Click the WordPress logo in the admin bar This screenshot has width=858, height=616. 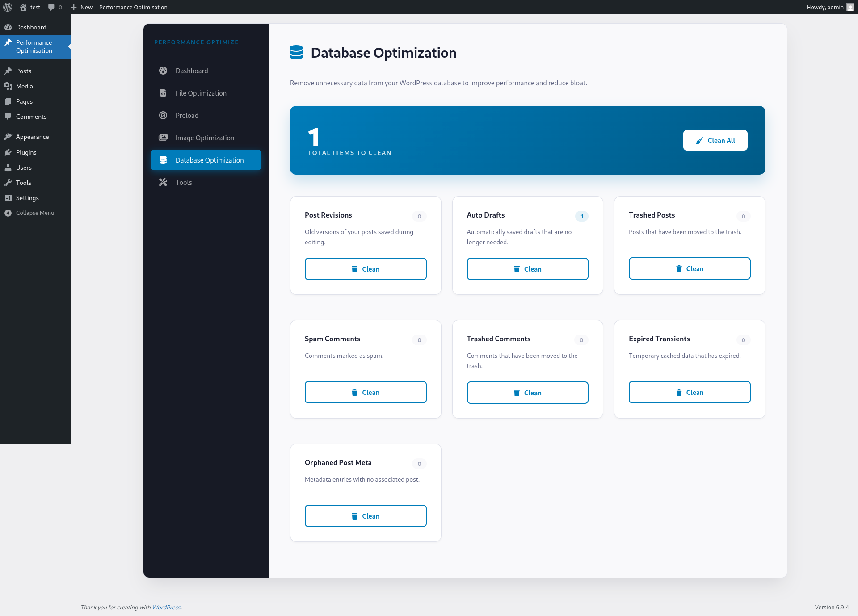click(7, 7)
